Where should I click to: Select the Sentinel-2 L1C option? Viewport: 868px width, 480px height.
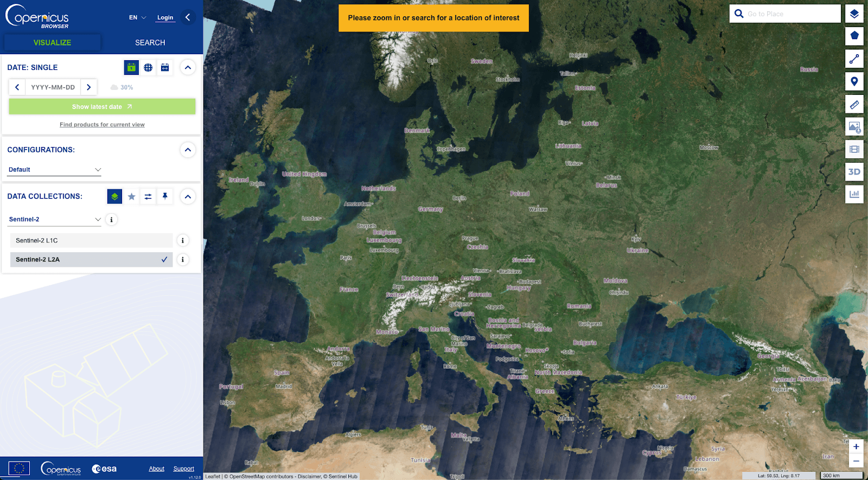point(91,240)
